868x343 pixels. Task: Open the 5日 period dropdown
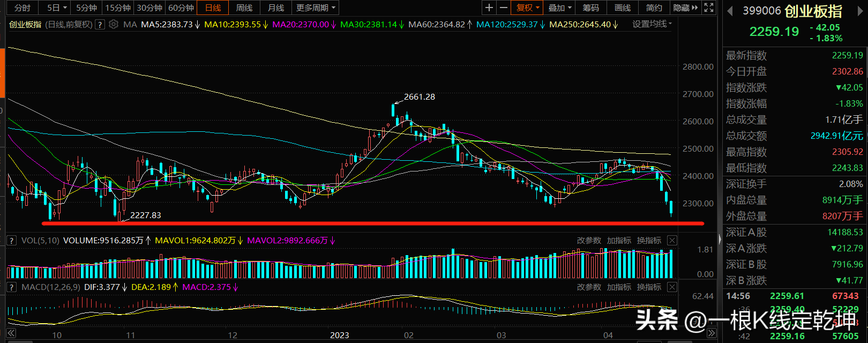(x=57, y=8)
